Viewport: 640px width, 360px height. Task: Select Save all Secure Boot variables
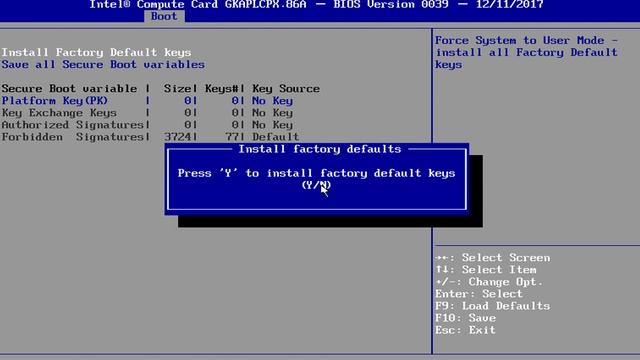[103, 64]
